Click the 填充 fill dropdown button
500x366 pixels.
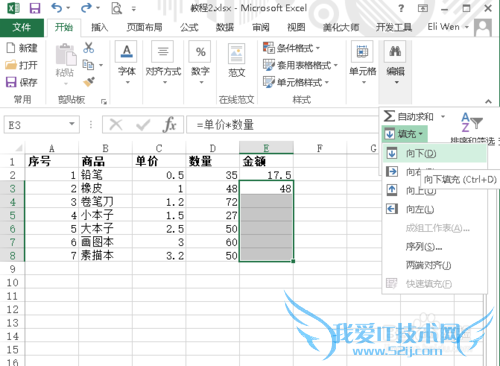405,134
